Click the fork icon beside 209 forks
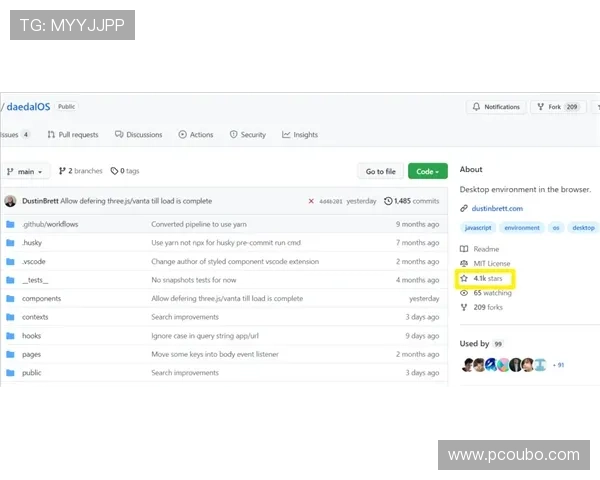This screenshot has width=600, height=480. click(464, 307)
